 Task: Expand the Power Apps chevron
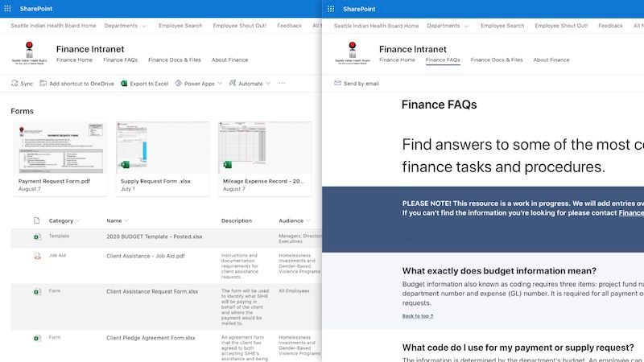click(220, 84)
